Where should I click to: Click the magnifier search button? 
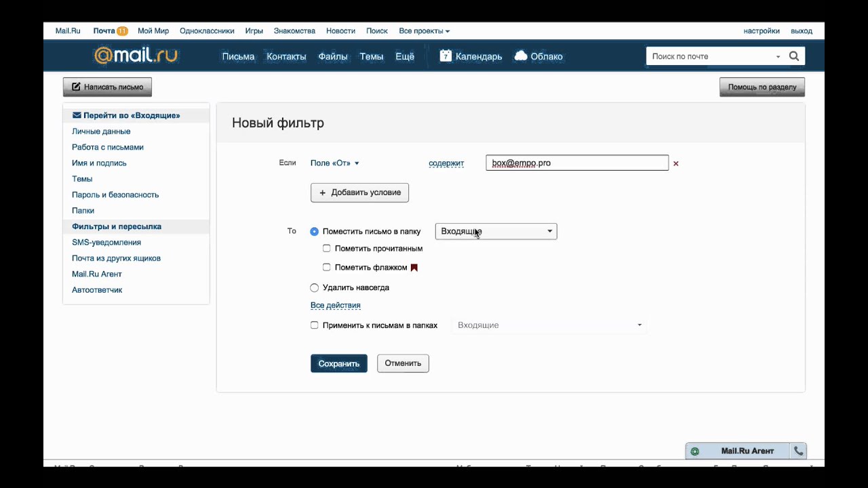[x=795, y=56]
